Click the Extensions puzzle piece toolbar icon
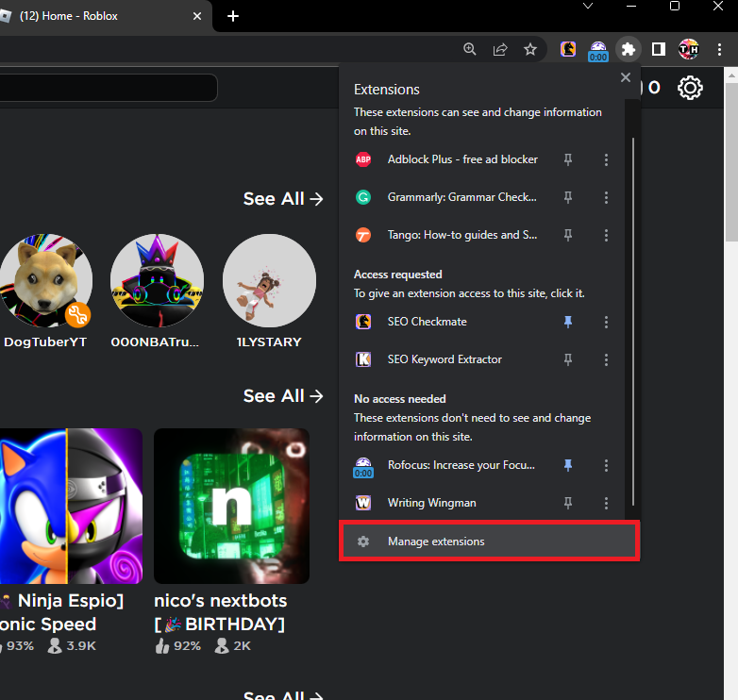 [x=628, y=49]
